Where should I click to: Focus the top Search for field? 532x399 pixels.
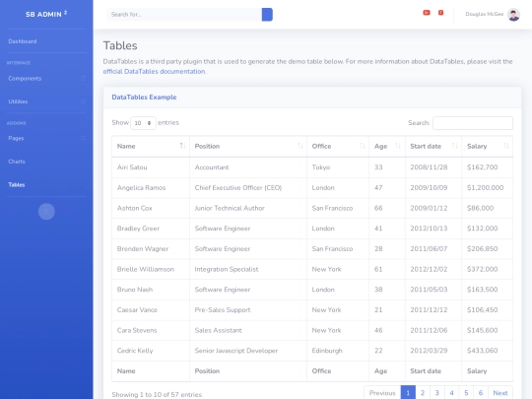pos(184,15)
